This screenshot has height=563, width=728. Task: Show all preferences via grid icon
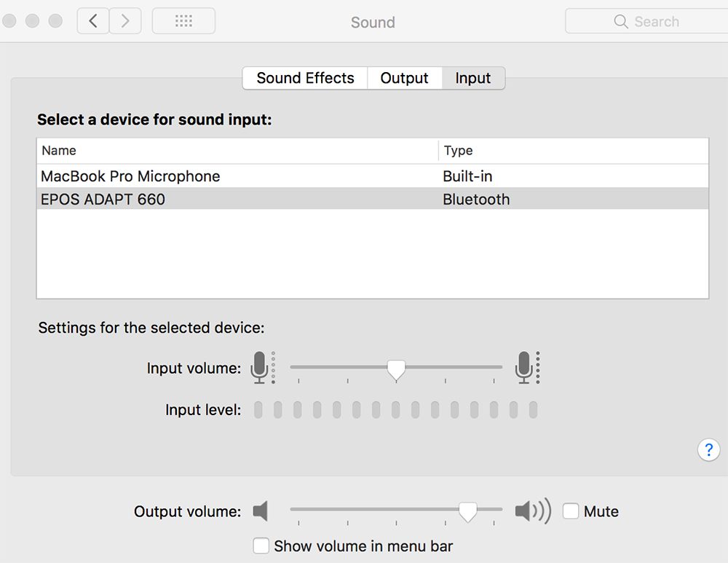point(183,21)
